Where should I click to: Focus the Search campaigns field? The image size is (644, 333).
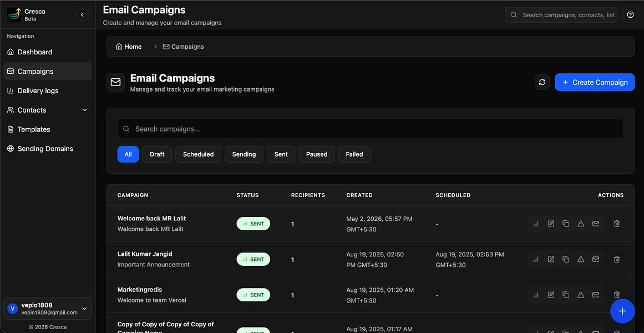371,129
